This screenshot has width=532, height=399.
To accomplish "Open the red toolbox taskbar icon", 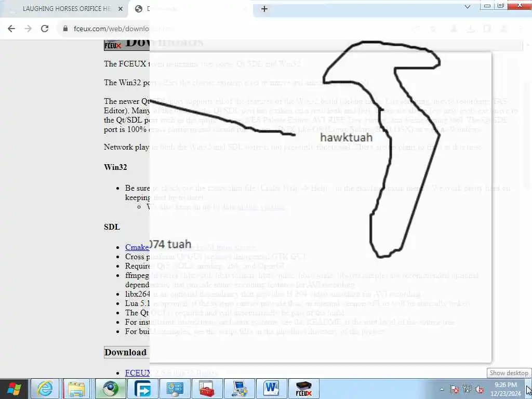I will (x=207, y=389).
